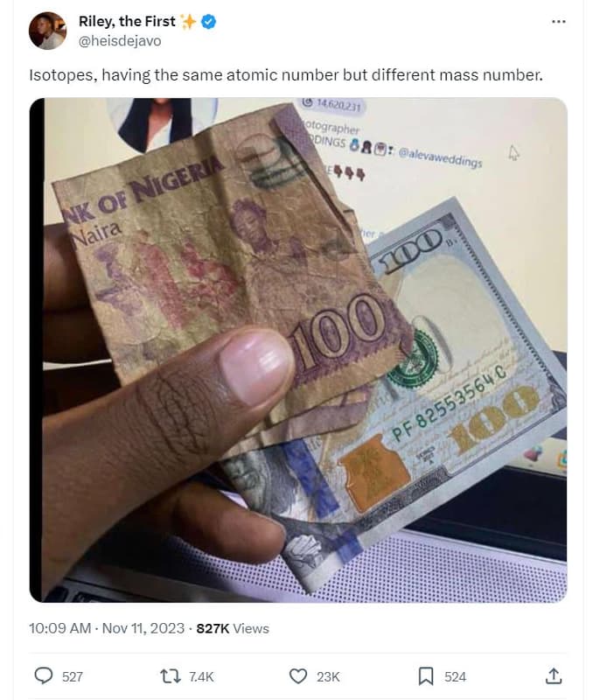View the 827K Views analytics
Screen dimensions: 593x700
click(233, 628)
